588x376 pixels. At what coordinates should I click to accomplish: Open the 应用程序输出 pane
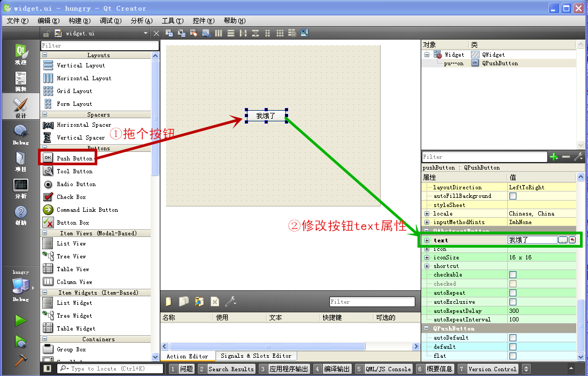pos(284,369)
